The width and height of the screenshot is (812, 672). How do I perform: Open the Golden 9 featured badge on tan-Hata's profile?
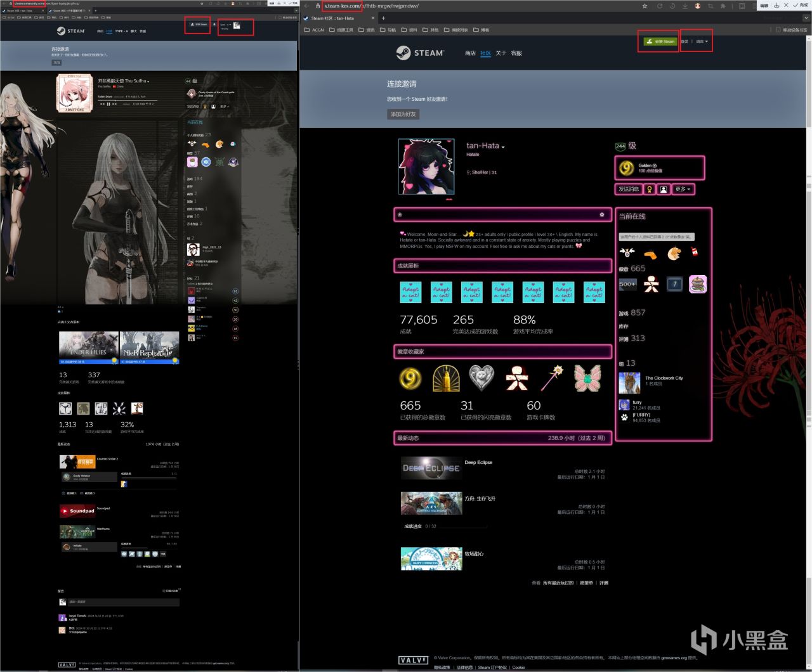tap(660, 168)
